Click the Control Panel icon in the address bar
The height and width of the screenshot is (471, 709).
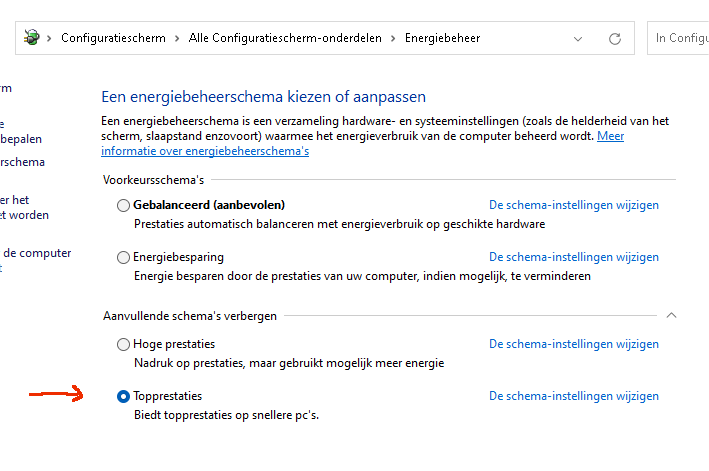[x=32, y=38]
